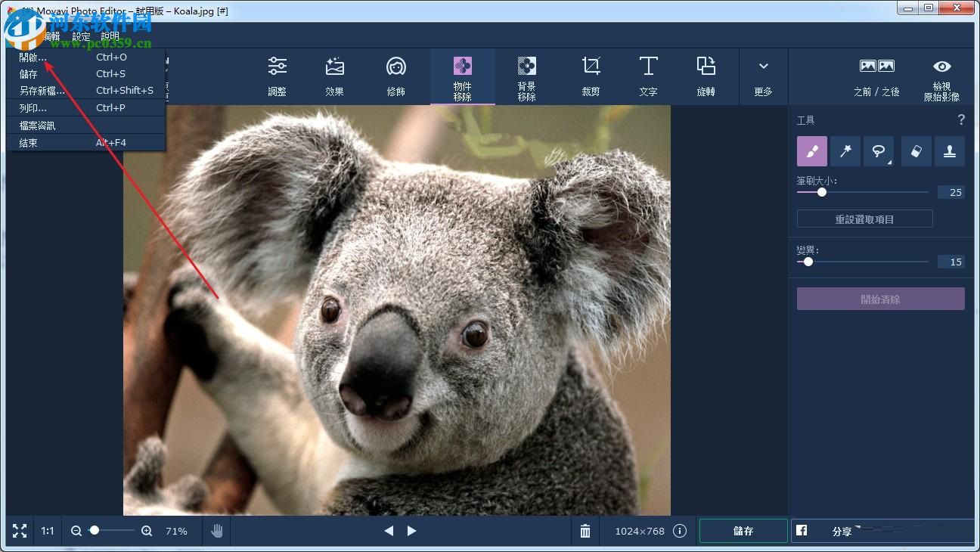Expand lasso tool options via corner triangle
The height and width of the screenshot is (552, 980).
click(891, 163)
